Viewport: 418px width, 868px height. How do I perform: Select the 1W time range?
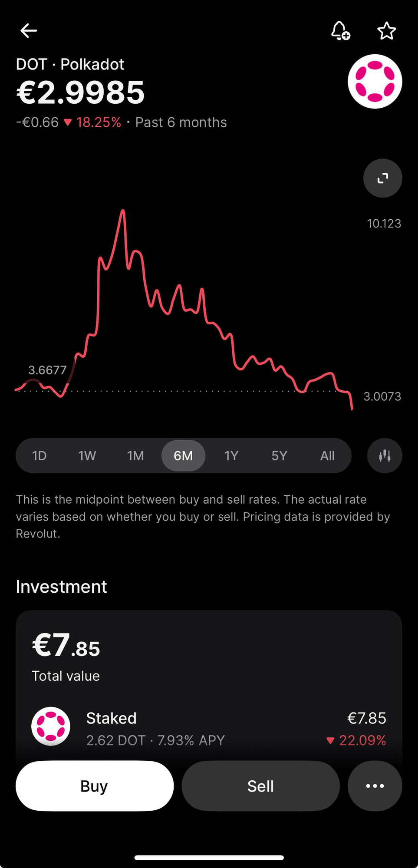coord(87,455)
